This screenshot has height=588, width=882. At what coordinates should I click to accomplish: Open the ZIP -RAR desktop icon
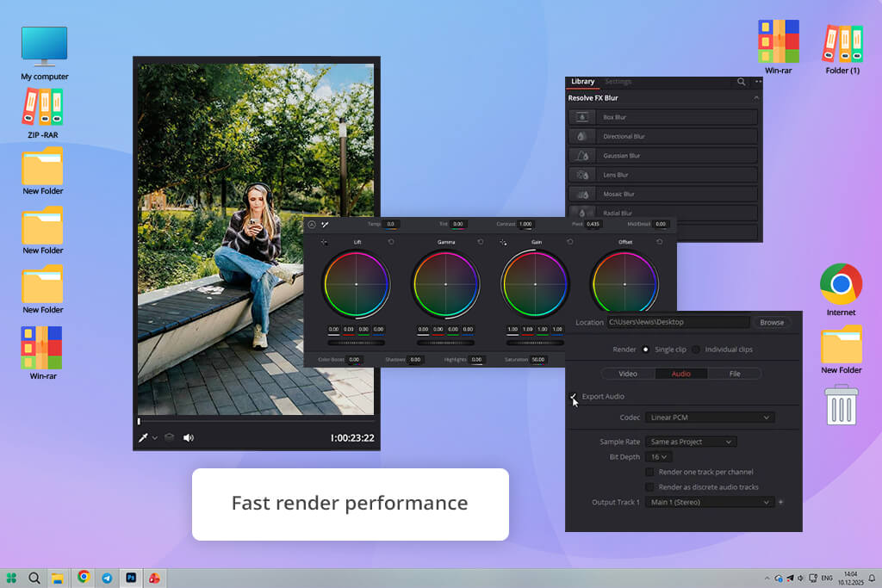[x=43, y=115]
